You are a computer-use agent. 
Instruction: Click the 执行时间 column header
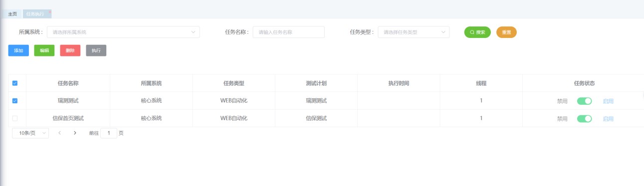399,83
